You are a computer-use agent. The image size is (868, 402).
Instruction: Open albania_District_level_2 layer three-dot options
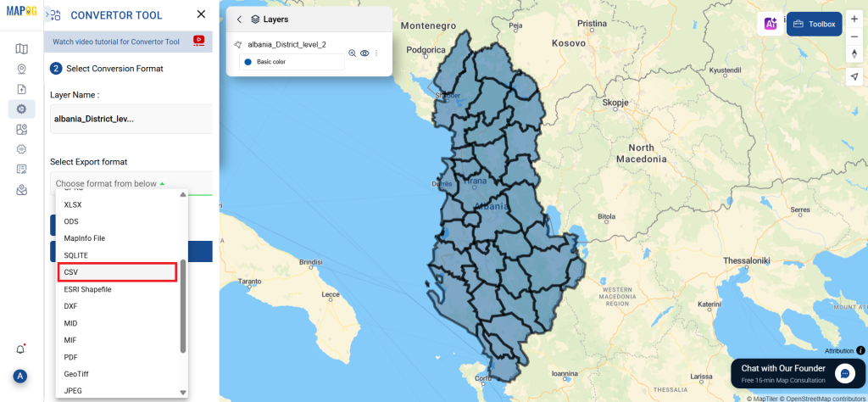(376, 53)
